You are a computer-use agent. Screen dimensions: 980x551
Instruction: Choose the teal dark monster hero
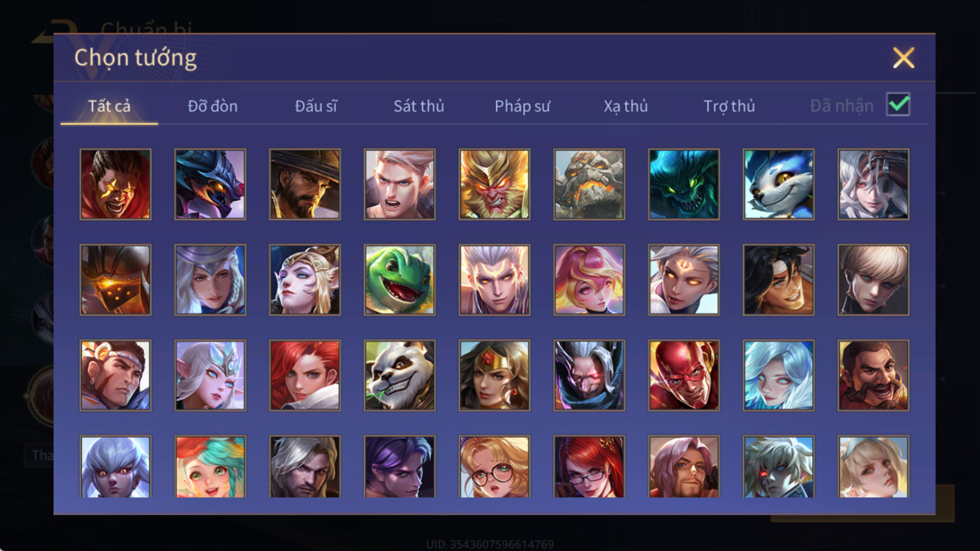(684, 184)
